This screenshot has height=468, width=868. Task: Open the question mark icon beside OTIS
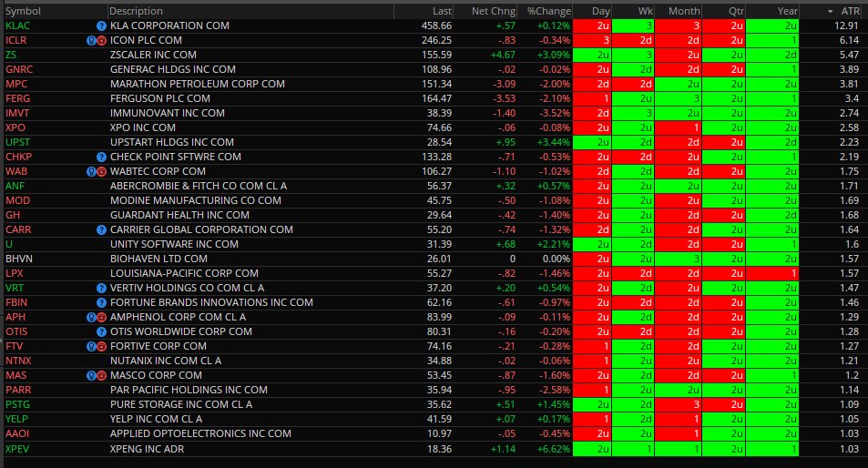tap(101, 332)
